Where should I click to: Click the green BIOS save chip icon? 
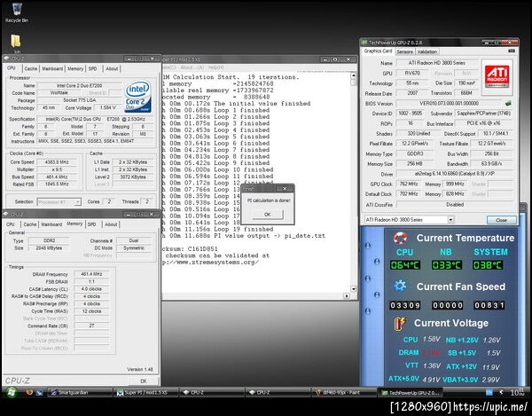(508, 103)
